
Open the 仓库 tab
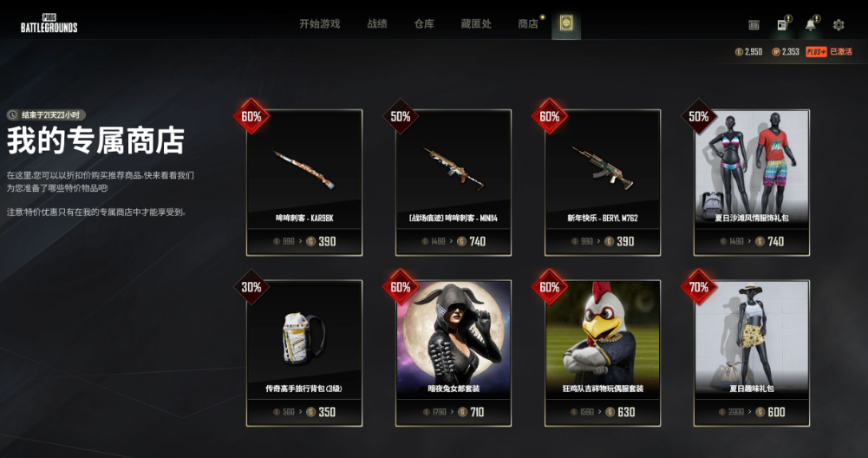424,23
